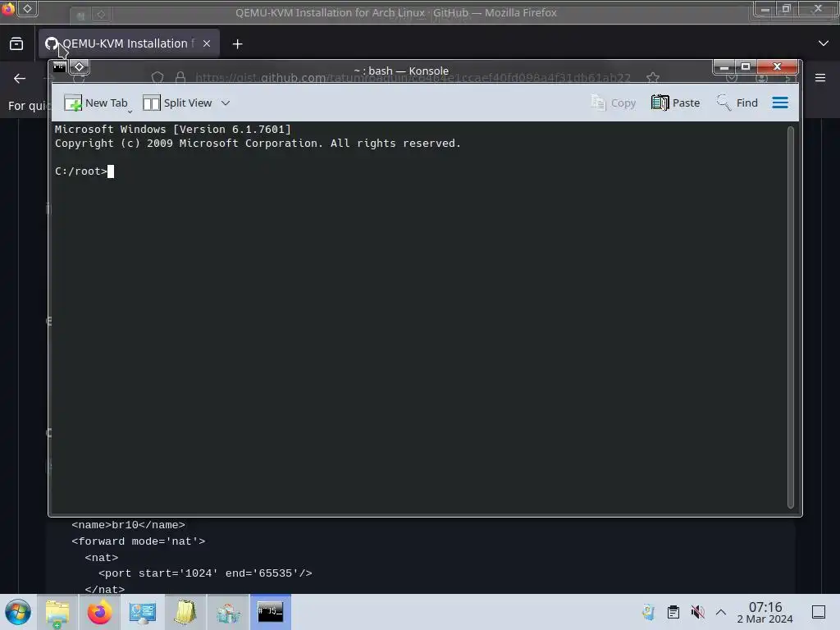Click the C:/root> terminal prompt

pyautogui.click(x=81, y=171)
